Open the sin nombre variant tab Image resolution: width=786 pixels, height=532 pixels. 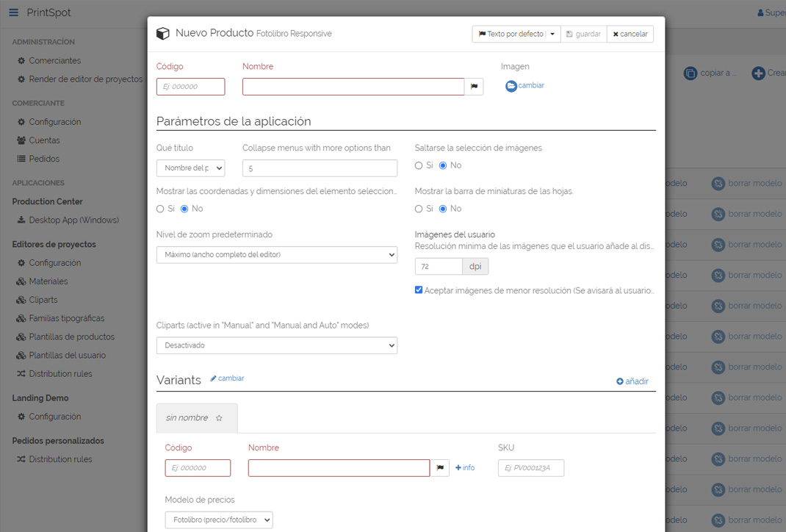coord(197,418)
